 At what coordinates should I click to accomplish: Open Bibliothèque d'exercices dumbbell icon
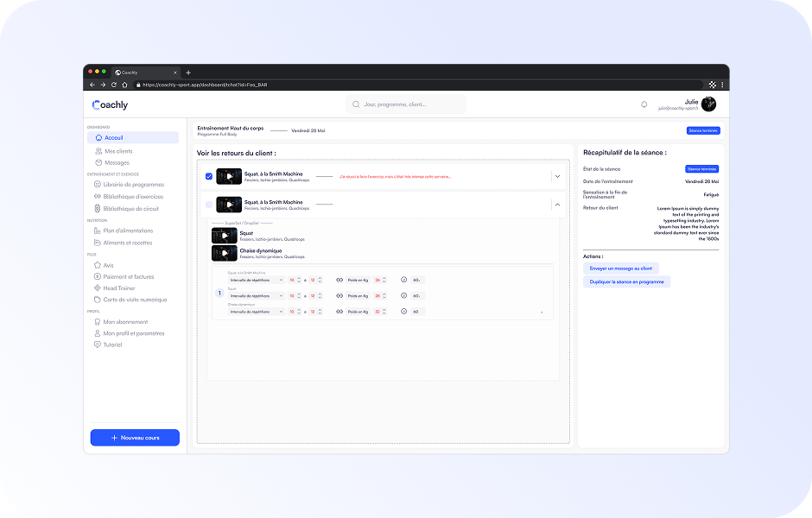tap(98, 197)
